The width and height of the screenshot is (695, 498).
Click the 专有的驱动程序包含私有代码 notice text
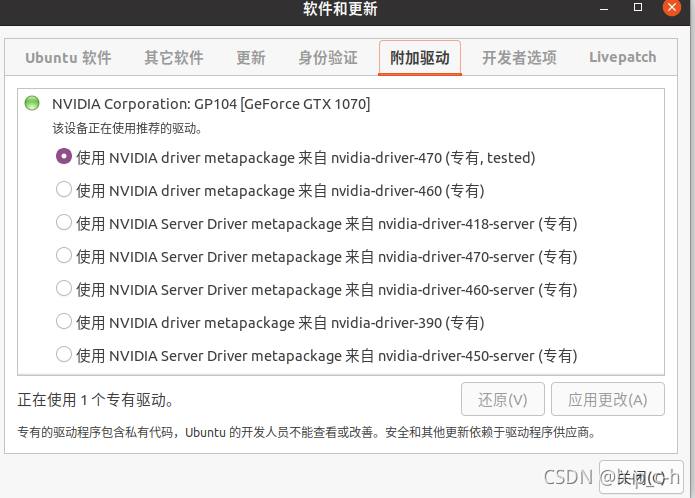[306, 432]
